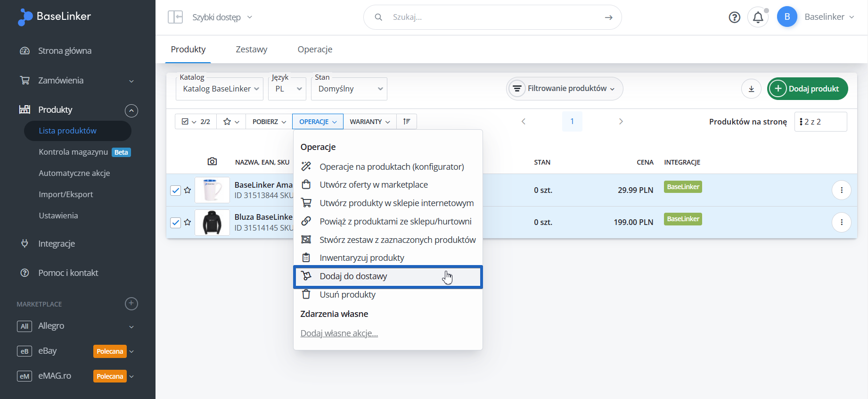The width and height of the screenshot is (868, 399).
Task: Open the star favorites dropdown in toolbar
Action: click(x=231, y=122)
